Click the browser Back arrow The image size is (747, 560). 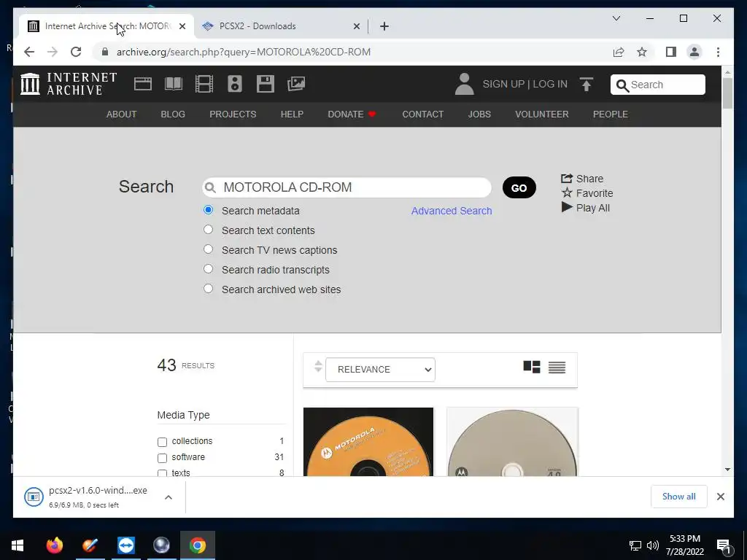(x=29, y=52)
